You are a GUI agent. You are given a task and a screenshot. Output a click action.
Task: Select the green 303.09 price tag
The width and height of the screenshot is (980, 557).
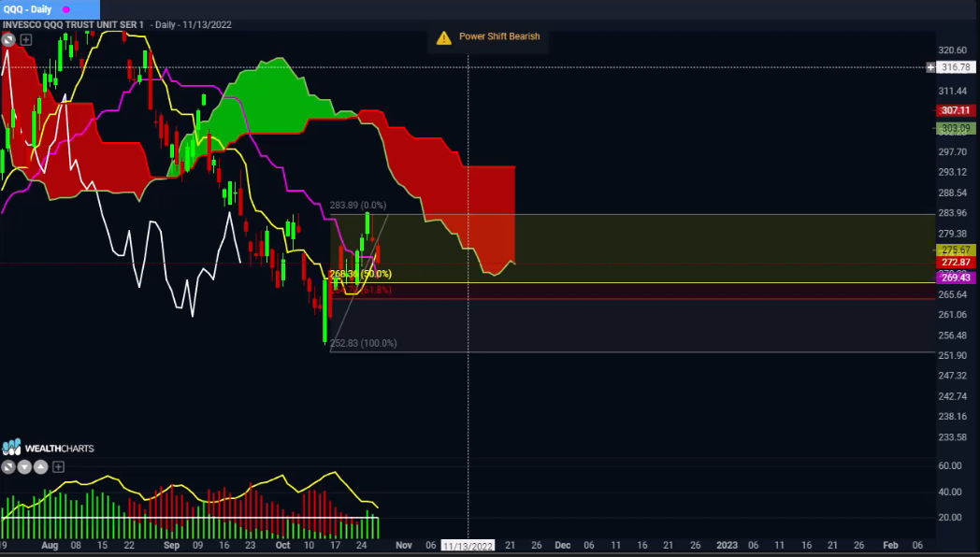pyautogui.click(x=956, y=129)
